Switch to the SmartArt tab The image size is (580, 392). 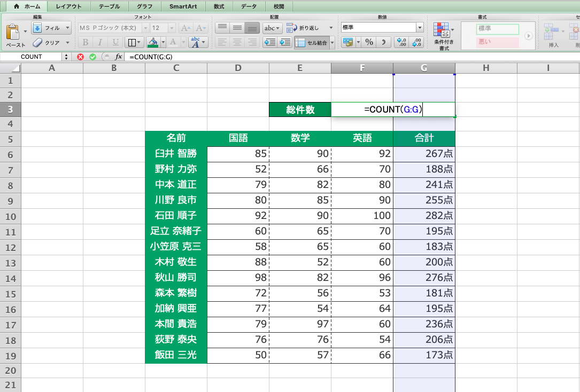(x=183, y=6)
